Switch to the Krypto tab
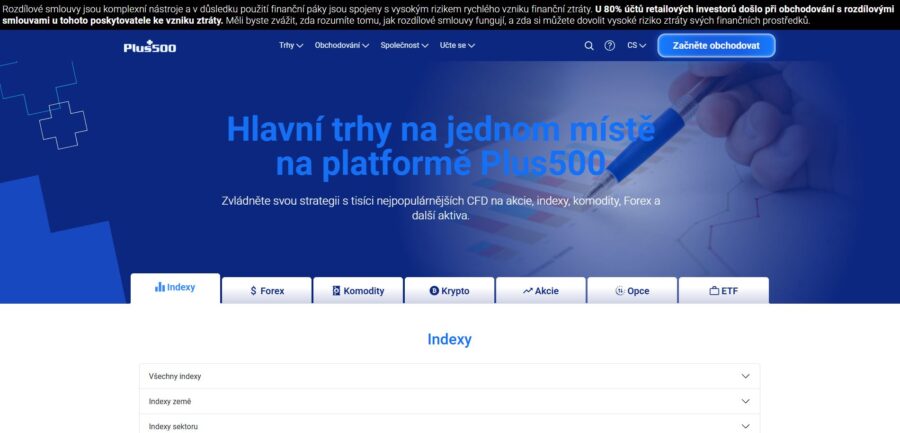 click(449, 291)
